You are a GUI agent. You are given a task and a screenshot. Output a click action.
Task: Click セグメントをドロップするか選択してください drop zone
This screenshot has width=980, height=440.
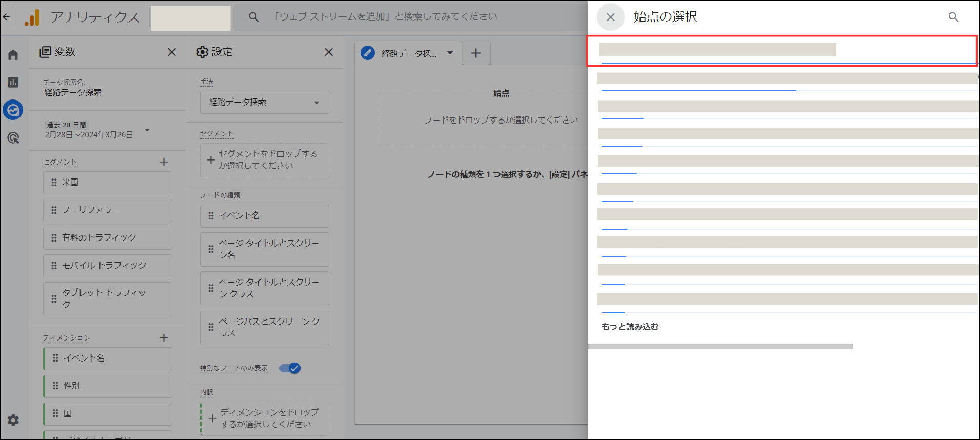click(x=265, y=160)
